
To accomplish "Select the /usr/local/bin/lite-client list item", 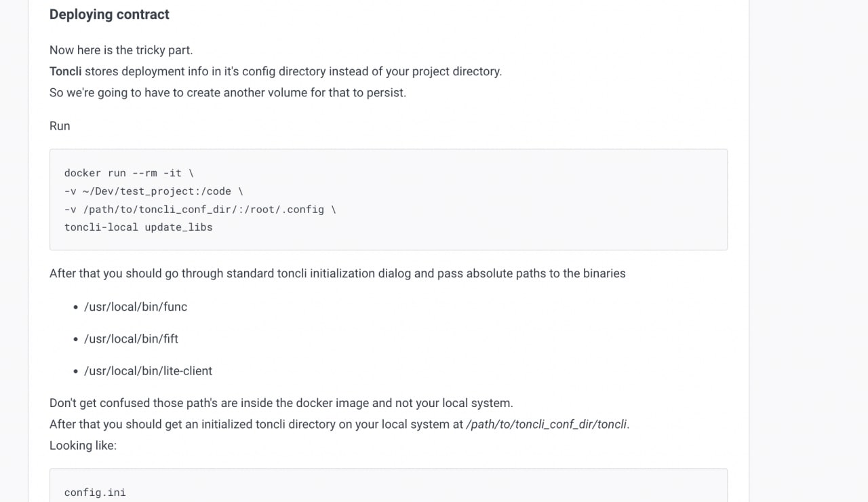I will [148, 371].
